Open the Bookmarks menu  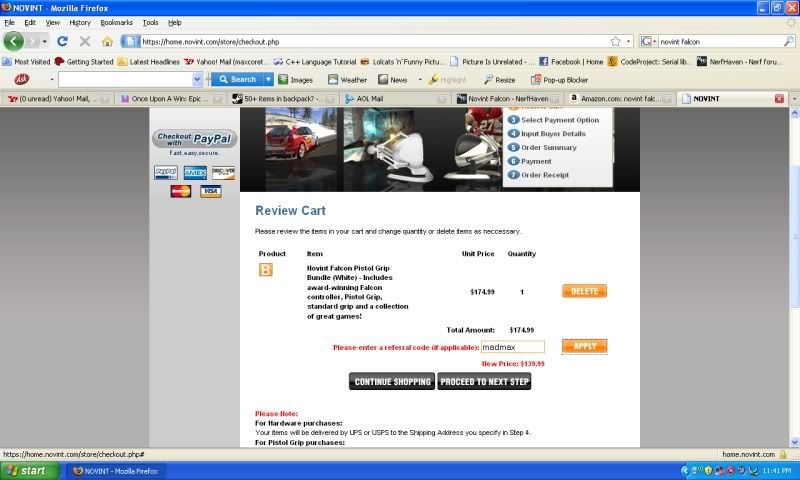pyautogui.click(x=116, y=22)
